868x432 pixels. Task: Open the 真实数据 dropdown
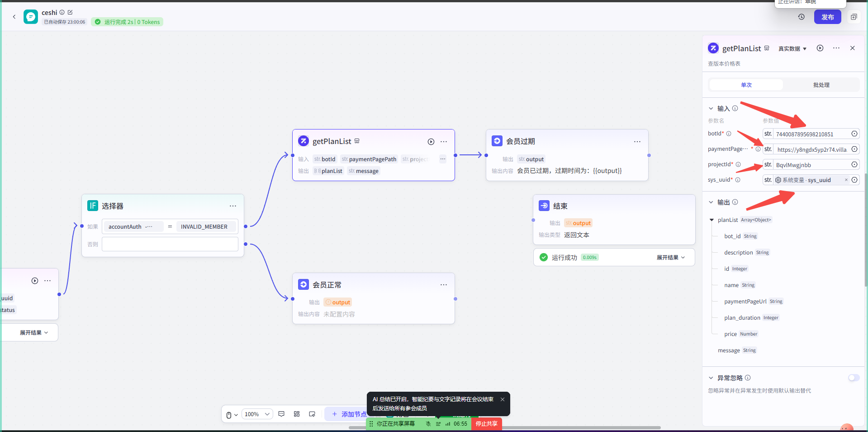(792, 48)
